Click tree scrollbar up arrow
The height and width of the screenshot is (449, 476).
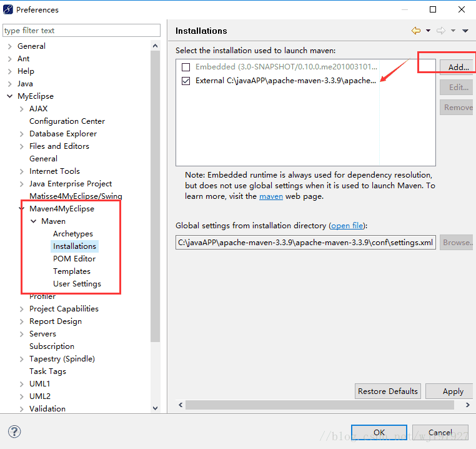coord(155,46)
